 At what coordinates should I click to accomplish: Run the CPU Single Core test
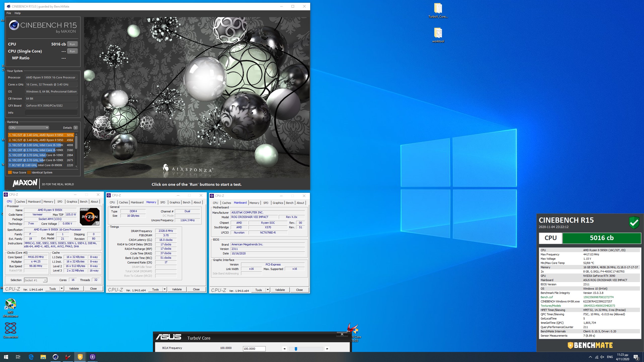tap(72, 51)
